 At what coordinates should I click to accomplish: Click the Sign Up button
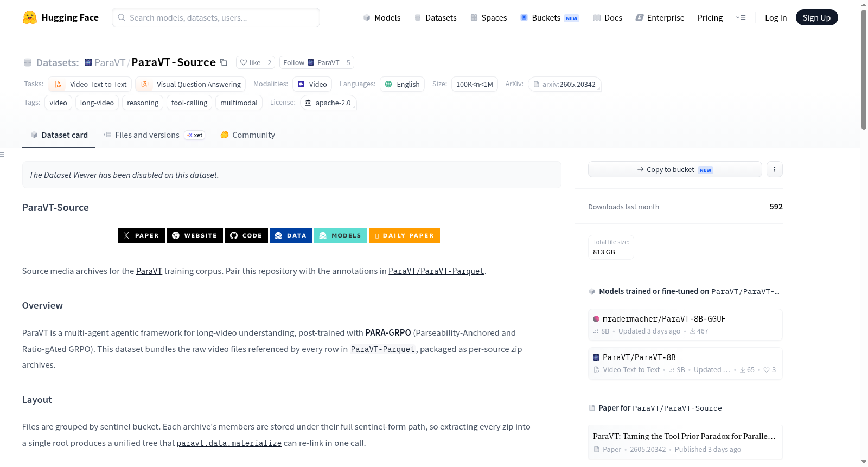click(x=816, y=17)
